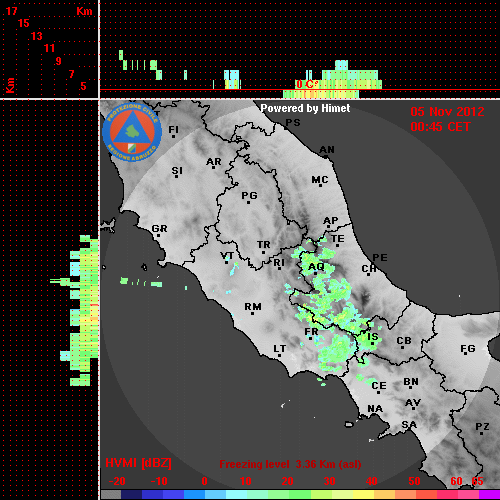Click the 40 dBZ scale value
The height and width of the screenshot is (500, 500).
pyautogui.click(x=371, y=481)
